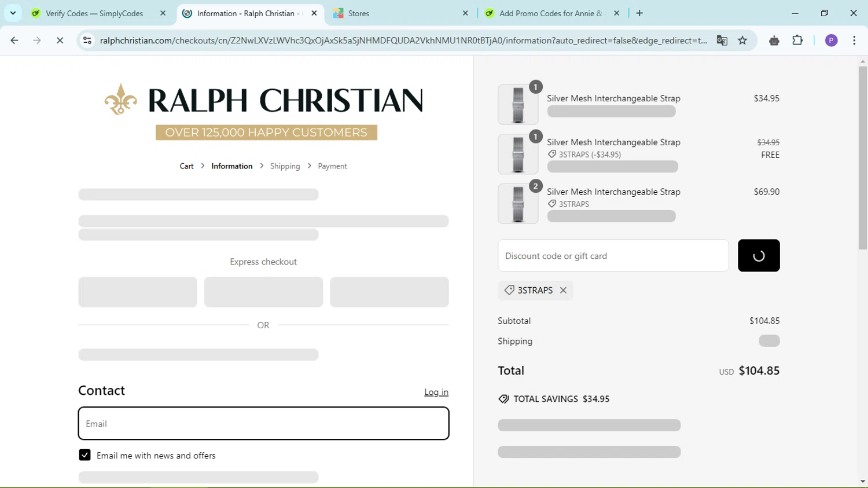The height and width of the screenshot is (488, 868).
Task: Uncheck Email me with news and offers
Action: click(84, 455)
